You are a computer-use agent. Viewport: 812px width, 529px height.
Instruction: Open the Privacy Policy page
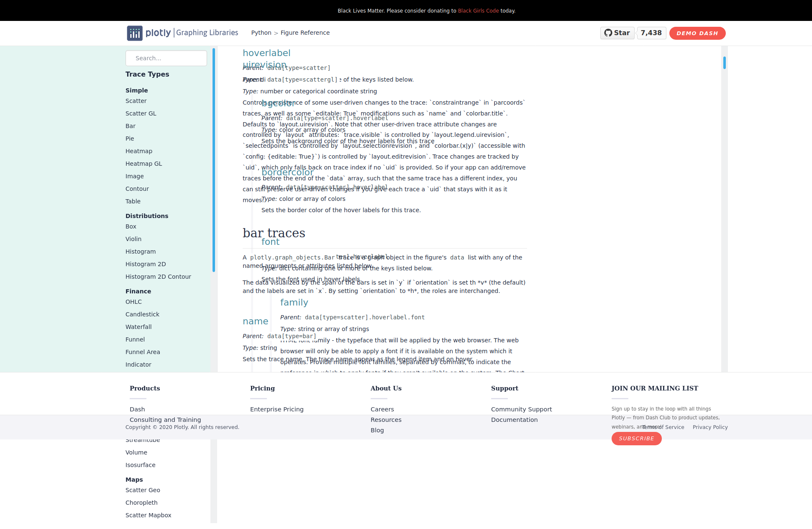710,427
